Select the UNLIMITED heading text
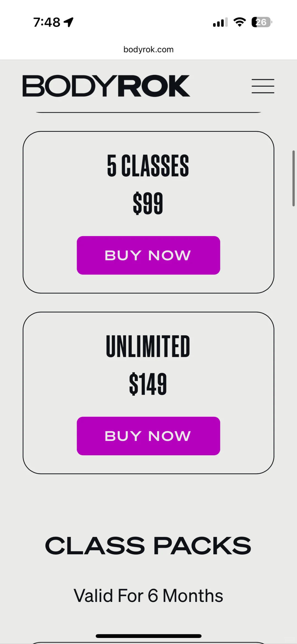Image resolution: width=297 pixels, height=644 pixels. pyautogui.click(x=148, y=346)
